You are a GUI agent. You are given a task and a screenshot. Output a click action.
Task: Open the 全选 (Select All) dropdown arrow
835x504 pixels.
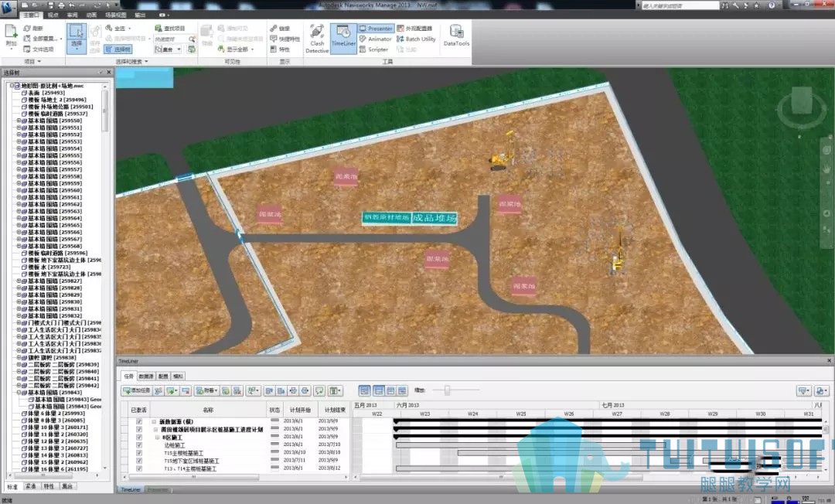coord(129,28)
